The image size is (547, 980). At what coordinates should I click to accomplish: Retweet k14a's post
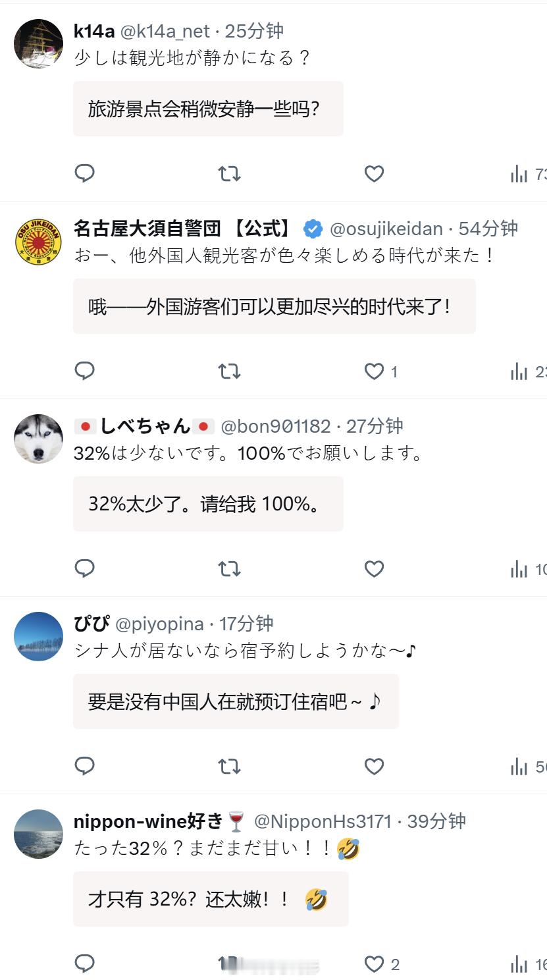(x=229, y=174)
